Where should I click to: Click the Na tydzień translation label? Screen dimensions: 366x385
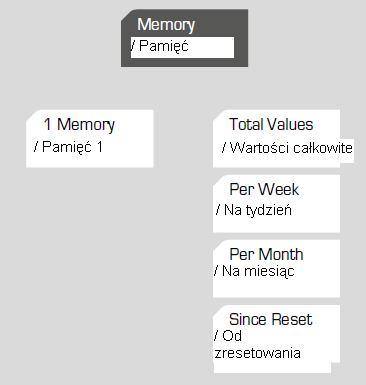pyautogui.click(x=254, y=210)
